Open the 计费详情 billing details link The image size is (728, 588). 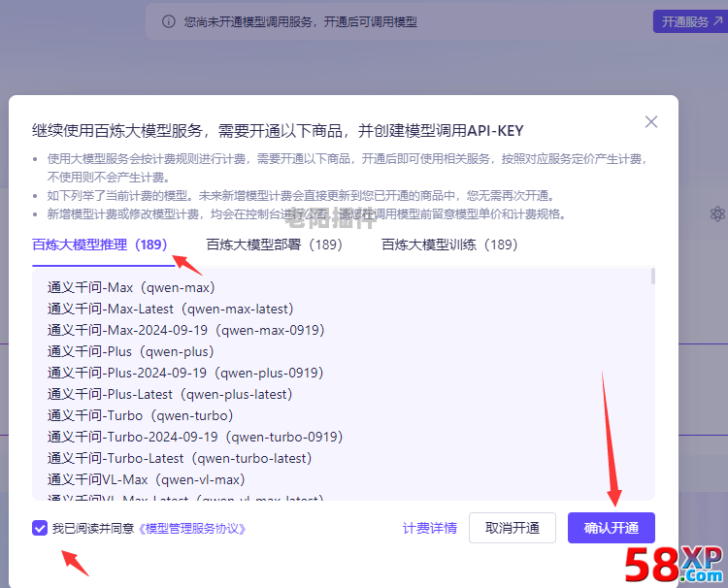pos(430,528)
